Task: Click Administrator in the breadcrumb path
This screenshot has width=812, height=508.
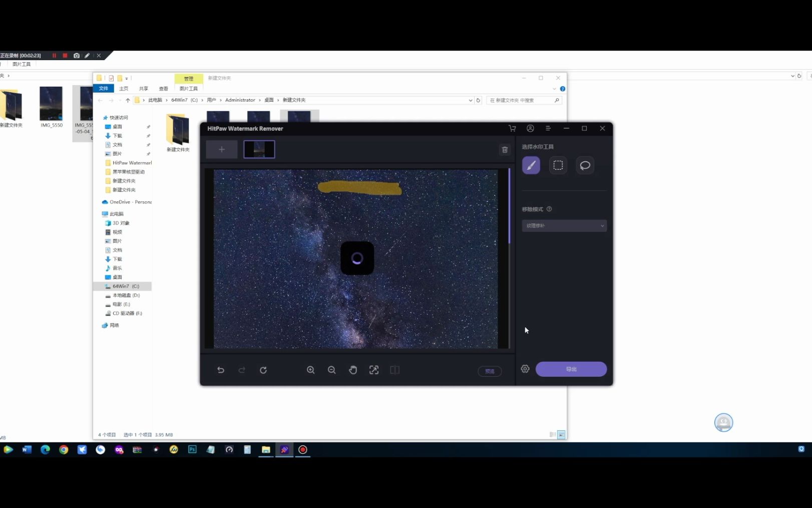Action: [240, 100]
